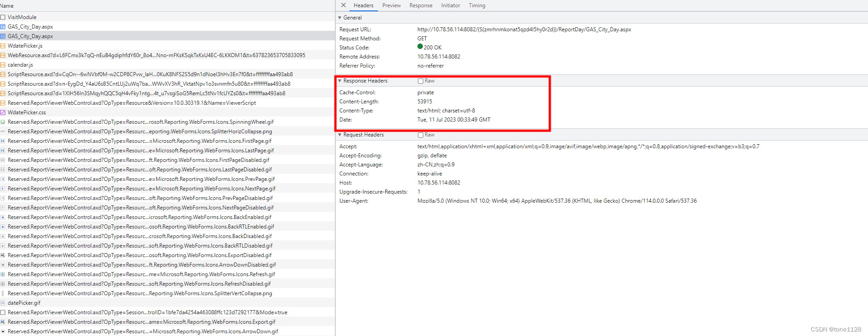Screen dimensions: 868x336
Task: Select the SpinningWheel.gif request
Action: 167,122
